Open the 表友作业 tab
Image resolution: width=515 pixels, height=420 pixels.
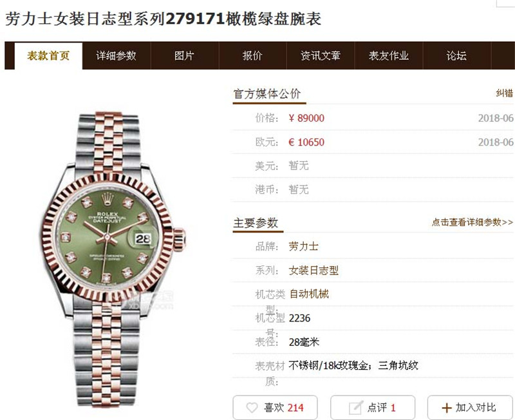pos(389,56)
